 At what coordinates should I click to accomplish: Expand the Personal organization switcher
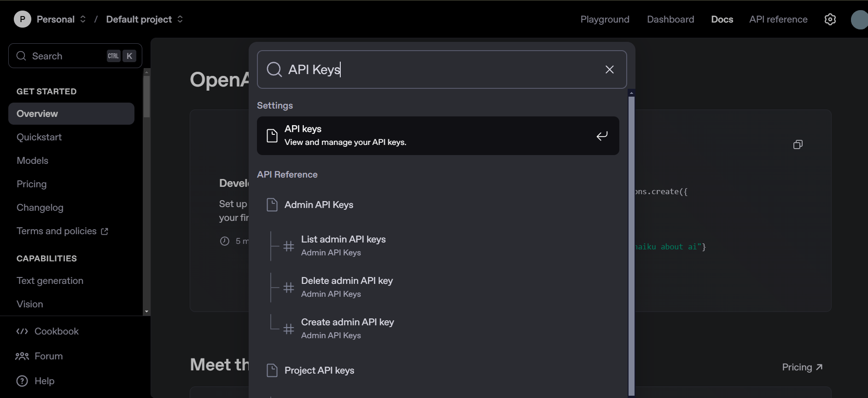coord(83,19)
